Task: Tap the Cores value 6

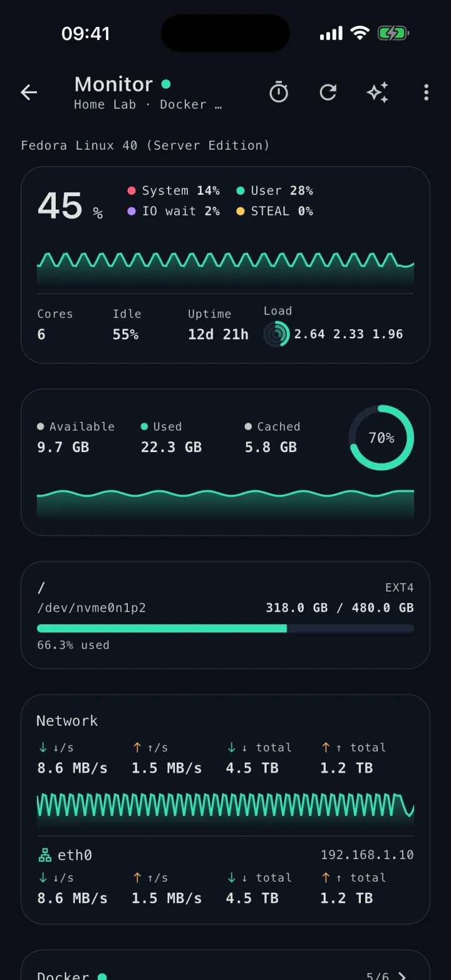Action: pos(41,334)
